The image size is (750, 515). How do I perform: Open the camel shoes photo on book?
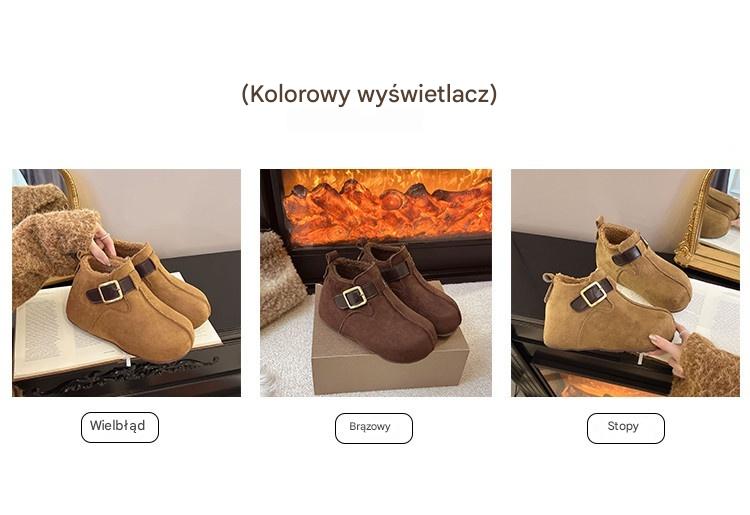click(x=126, y=283)
